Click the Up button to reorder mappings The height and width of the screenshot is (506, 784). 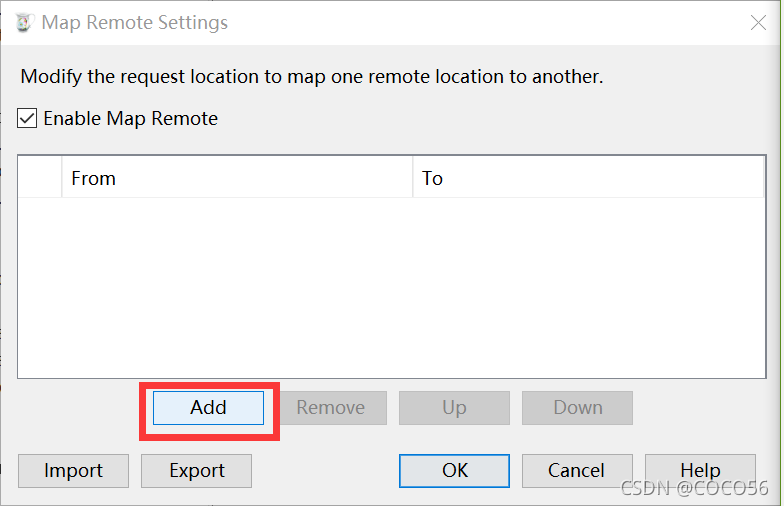coord(454,408)
